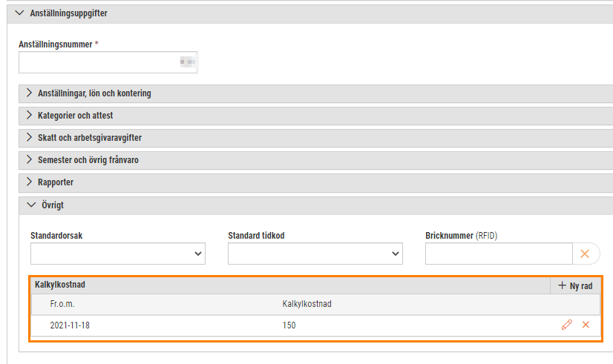The height and width of the screenshot is (364, 613).
Task: Edit the 2021-11-18 Kalkylkostnad row with pencil icon
Action: tap(566, 325)
